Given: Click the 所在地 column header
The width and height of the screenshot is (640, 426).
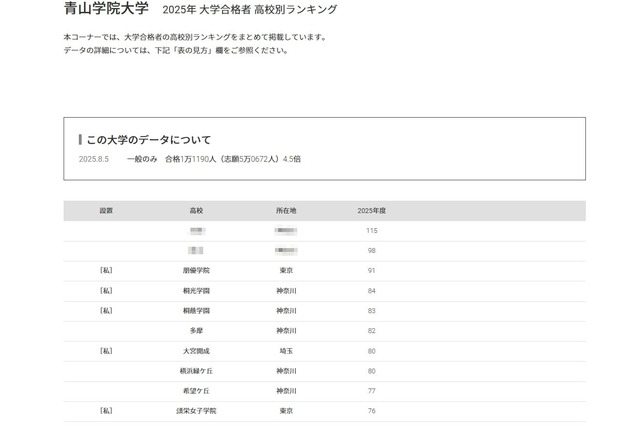Looking at the screenshot, I should (x=286, y=211).
